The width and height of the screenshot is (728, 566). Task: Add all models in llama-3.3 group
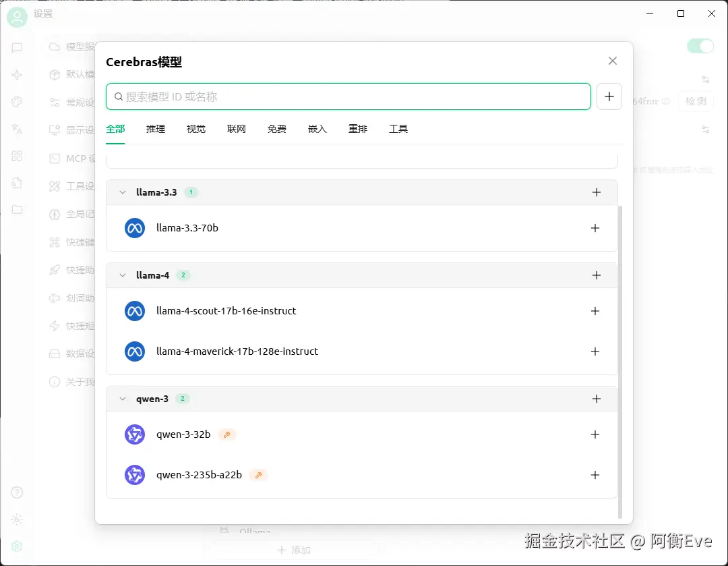597,192
